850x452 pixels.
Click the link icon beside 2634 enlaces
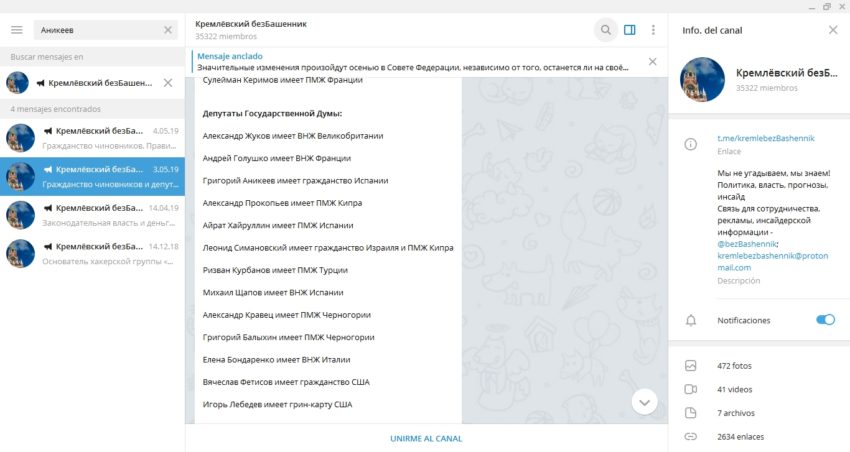point(691,436)
